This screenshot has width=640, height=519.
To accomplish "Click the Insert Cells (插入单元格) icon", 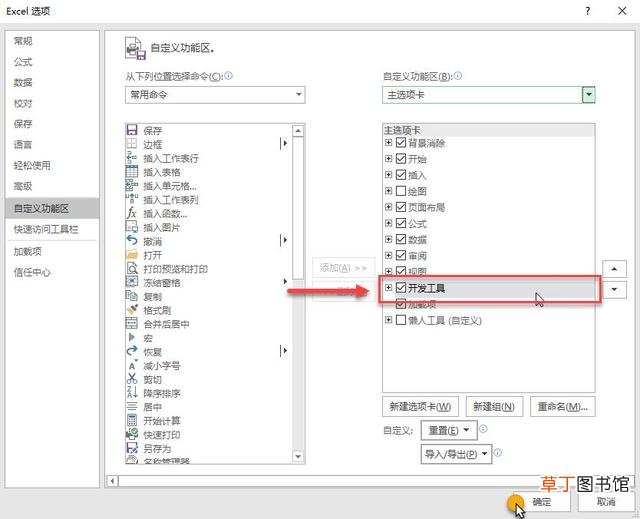I will [x=132, y=185].
